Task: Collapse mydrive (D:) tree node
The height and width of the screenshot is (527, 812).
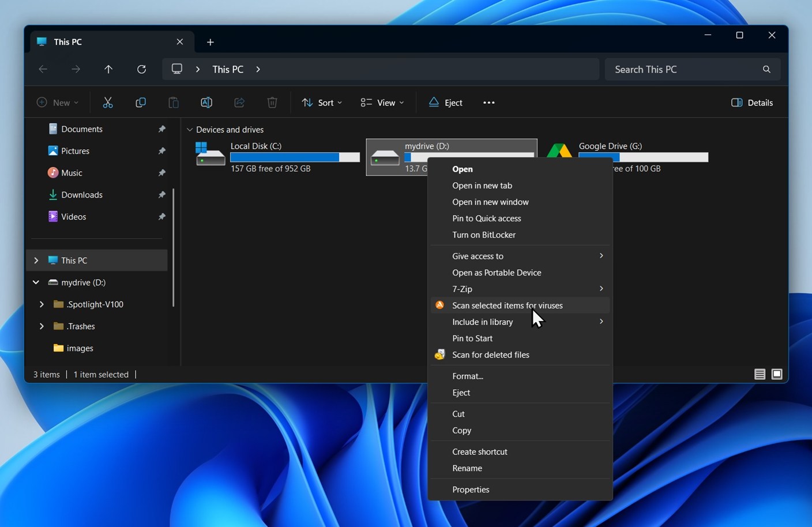Action: click(36, 283)
